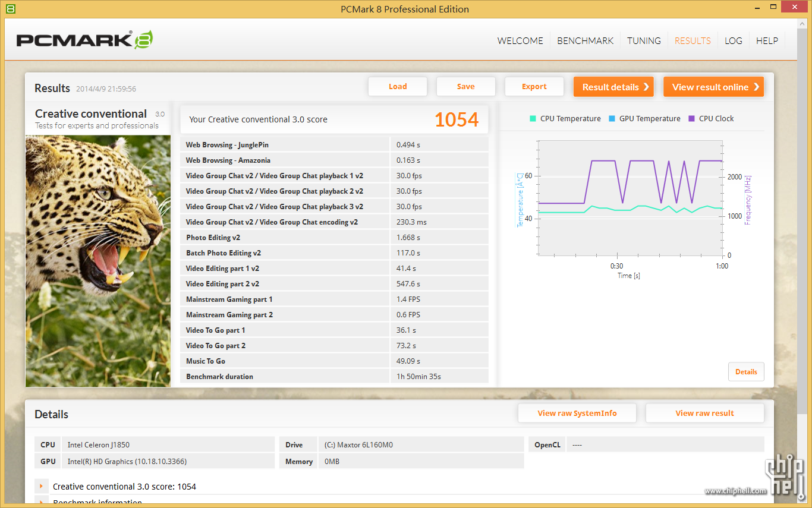Viewport: 812px width, 508px height.
Task: Click the Load button
Action: (398, 87)
